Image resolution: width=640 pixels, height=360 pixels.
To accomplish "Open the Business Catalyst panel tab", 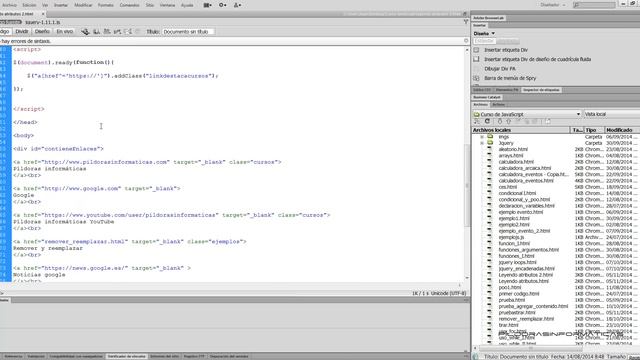I will tap(487, 97).
